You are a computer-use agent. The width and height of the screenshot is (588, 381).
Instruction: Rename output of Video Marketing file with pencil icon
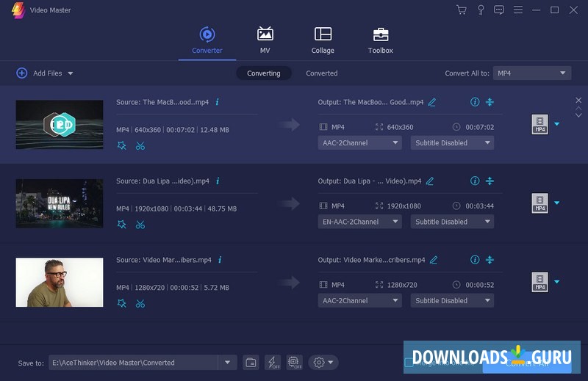point(434,260)
